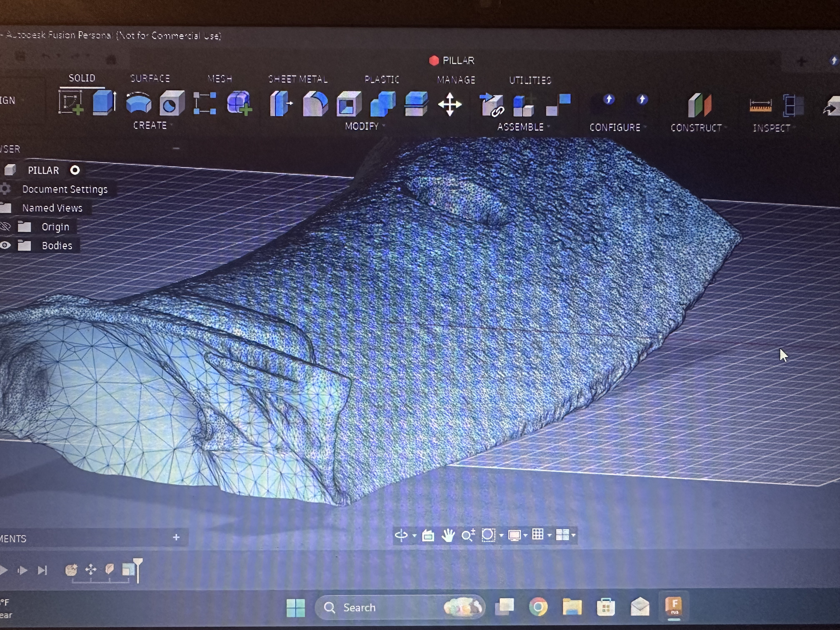Switch to the MESH tab

(220, 79)
